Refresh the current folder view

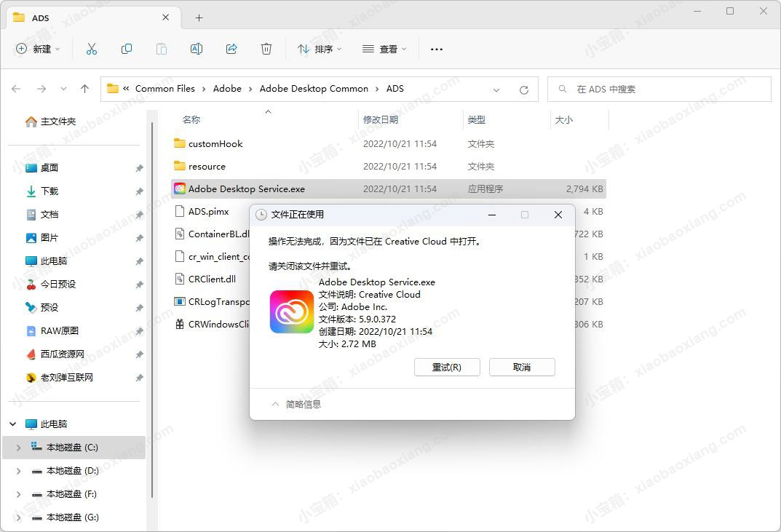point(523,90)
